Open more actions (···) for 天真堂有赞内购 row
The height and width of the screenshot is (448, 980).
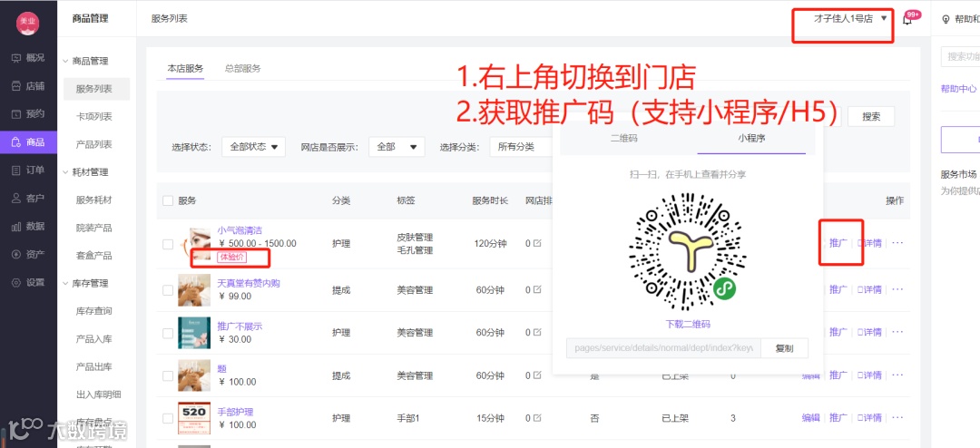coord(897,289)
